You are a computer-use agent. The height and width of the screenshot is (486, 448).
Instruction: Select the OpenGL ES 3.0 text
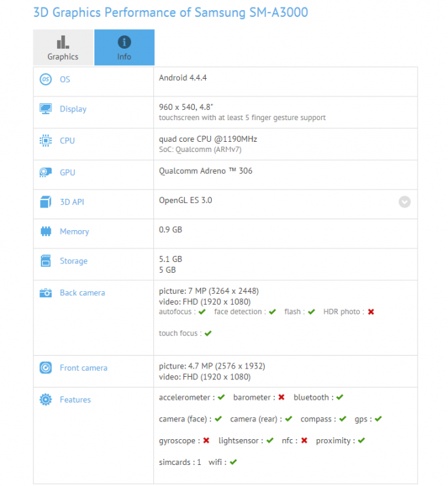[x=185, y=200]
